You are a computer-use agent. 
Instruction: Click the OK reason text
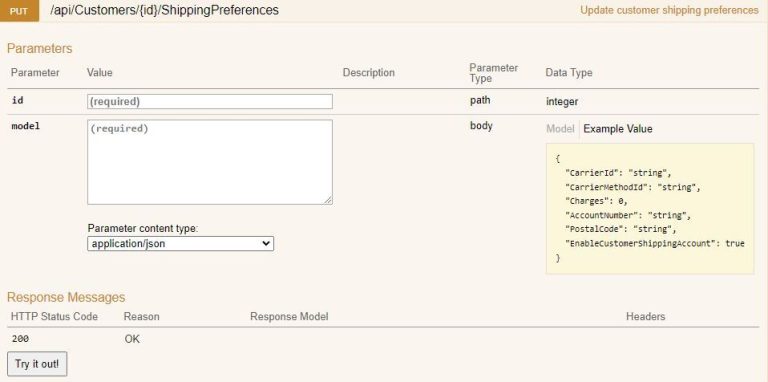click(132, 339)
